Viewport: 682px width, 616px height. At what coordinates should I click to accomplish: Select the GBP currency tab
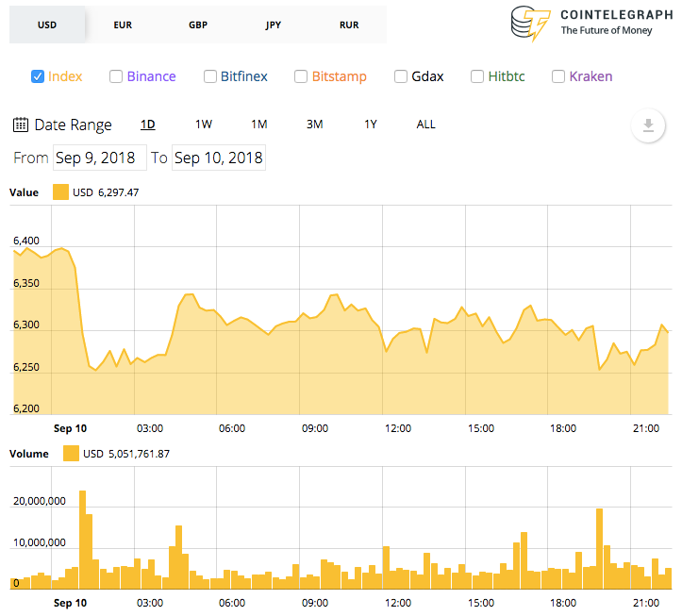pos(198,25)
